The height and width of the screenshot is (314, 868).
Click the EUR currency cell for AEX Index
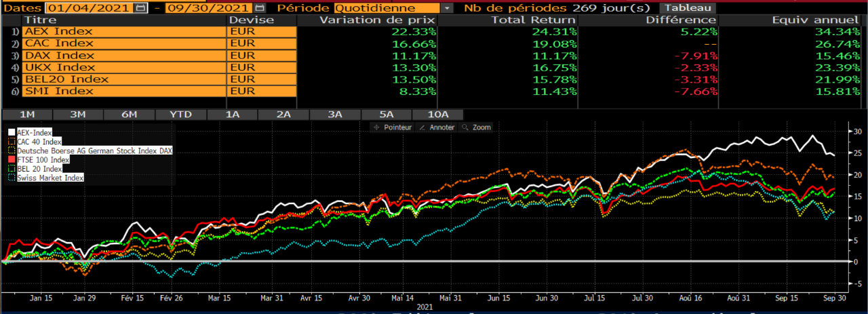(262, 32)
